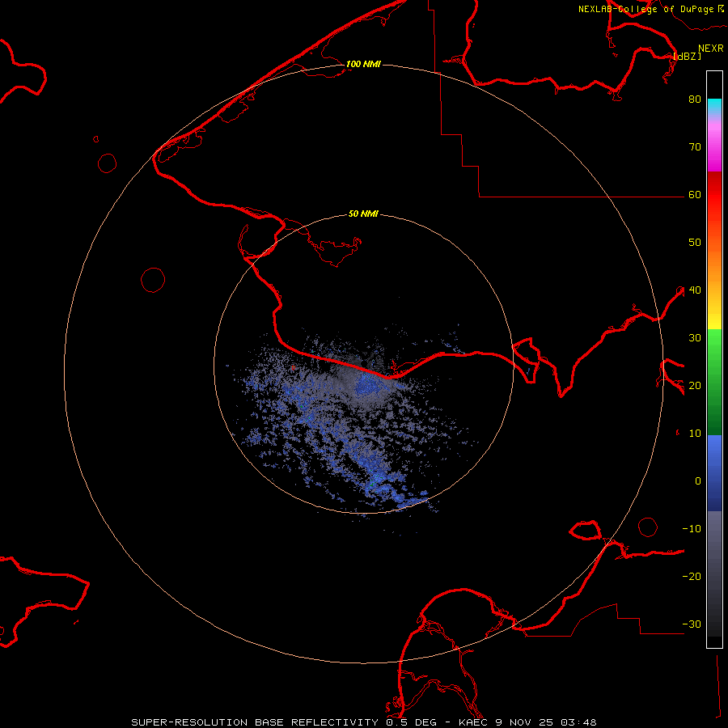
Task: Click the 20 value on the dBZ scale
Action: [x=695, y=385]
